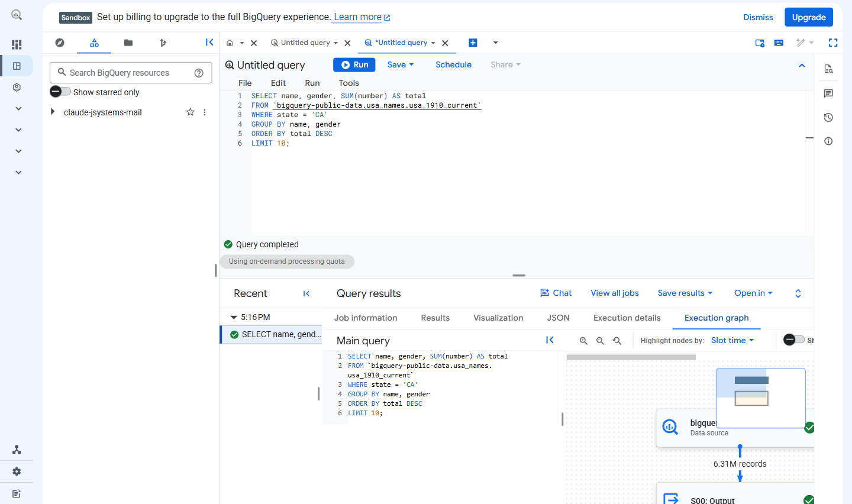The image size is (852, 504).
Task: Open the Files folder icon in explorer
Action: click(x=128, y=43)
